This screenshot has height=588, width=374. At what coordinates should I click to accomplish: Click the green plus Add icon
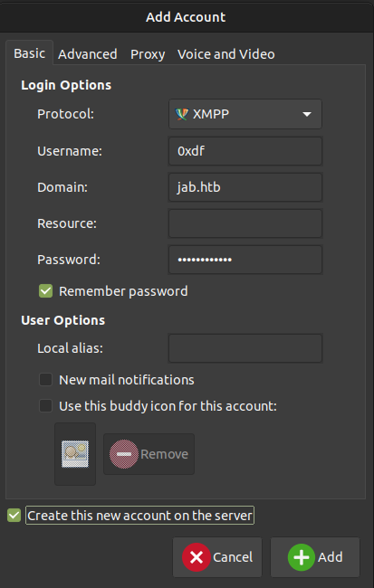click(x=302, y=557)
